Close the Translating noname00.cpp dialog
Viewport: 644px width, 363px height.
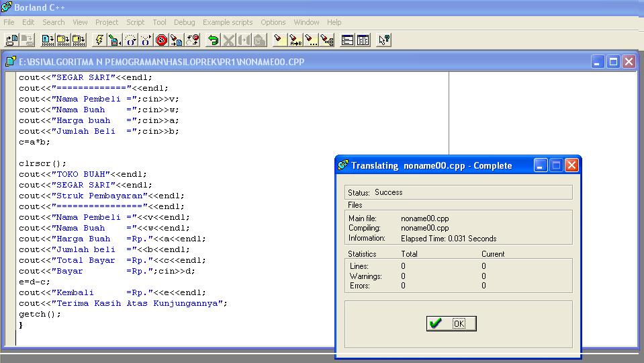tap(571, 165)
